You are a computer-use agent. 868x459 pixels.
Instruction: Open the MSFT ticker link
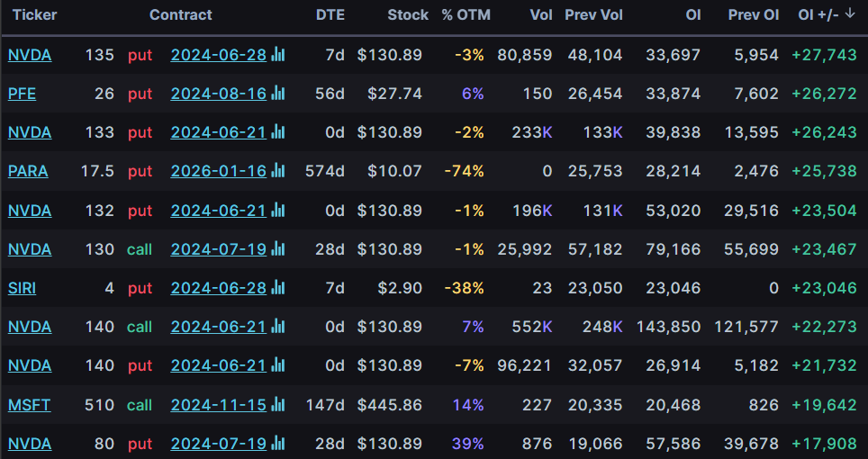[x=30, y=405]
